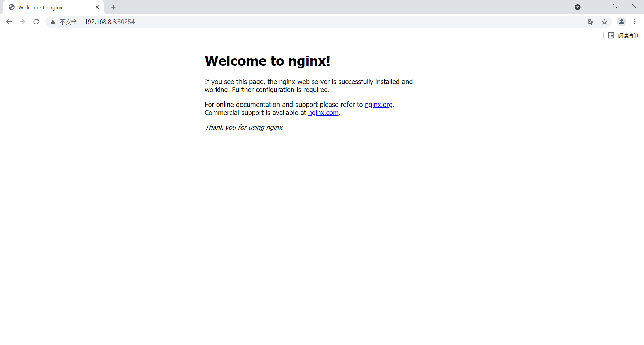Follow the nginx.com link
The width and height of the screenshot is (644, 345).
coord(323,113)
